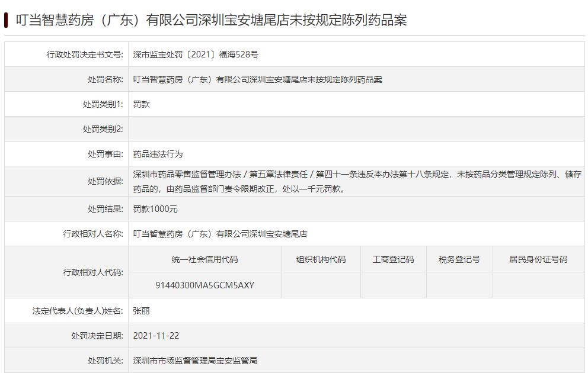The image size is (588, 373).
Task: Select the document number 深市监宝处罚〔2021〕福海528号
Action: (196, 54)
